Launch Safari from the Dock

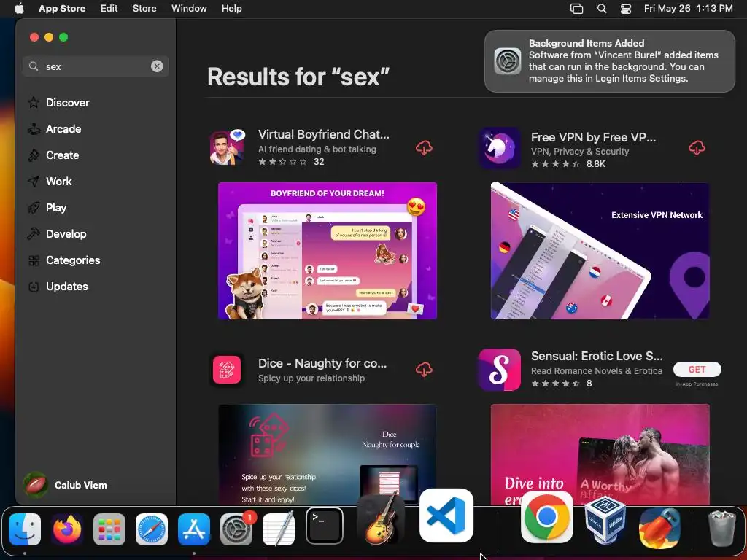pos(152,529)
